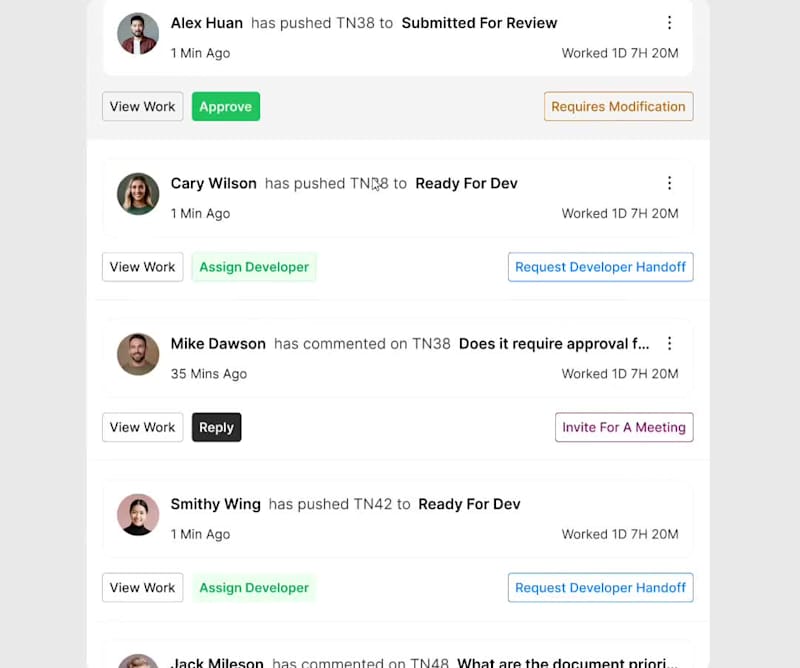Invite Mike Dawson for a meeting
The width and height of the screenshot is (800, 668).
pyautogui.click(x=624, y=427)
